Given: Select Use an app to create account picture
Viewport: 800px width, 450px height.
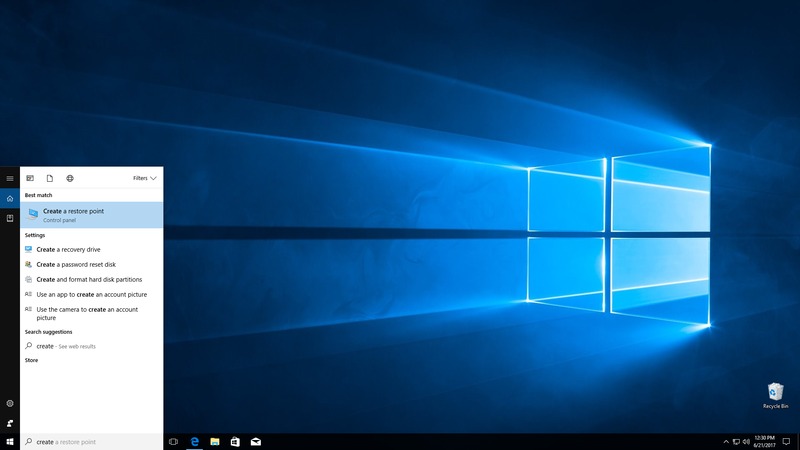Looking at the screenshot, I should click(x=90, y=294).
